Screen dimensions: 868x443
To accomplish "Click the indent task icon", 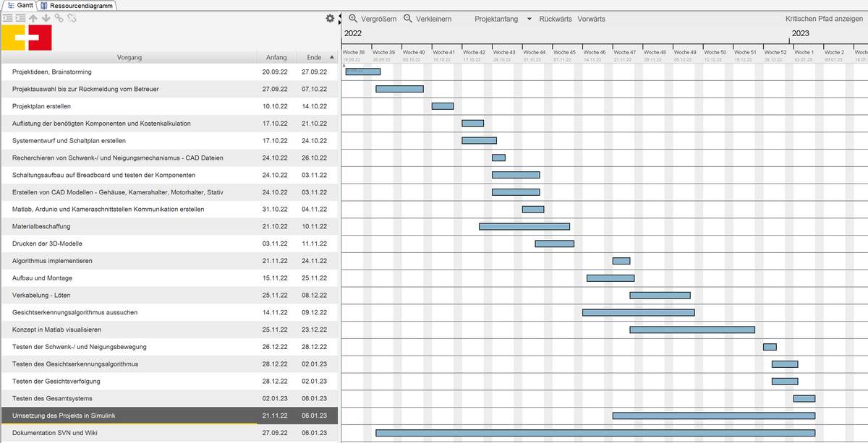I will click(x=20, y=18).
